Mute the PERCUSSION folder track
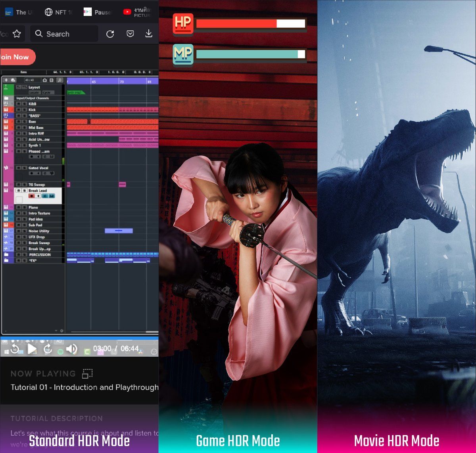Image resolution: width=476 pixels, height=453 pixels. click(x=19, y=255)
